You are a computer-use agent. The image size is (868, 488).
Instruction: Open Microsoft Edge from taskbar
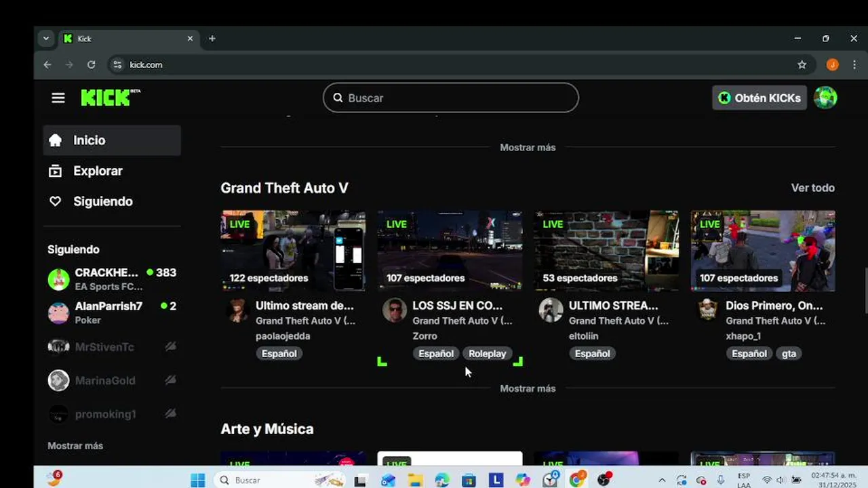(x=441, y=480)
